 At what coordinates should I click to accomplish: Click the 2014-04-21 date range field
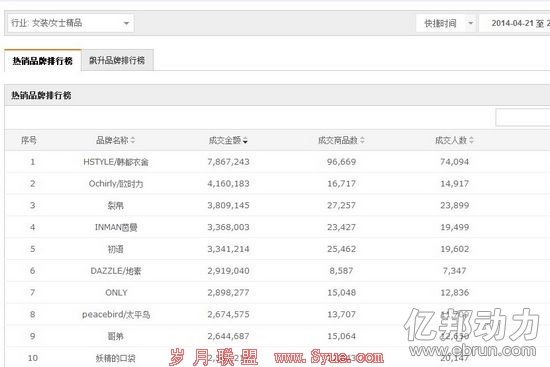tap(515, 23)
